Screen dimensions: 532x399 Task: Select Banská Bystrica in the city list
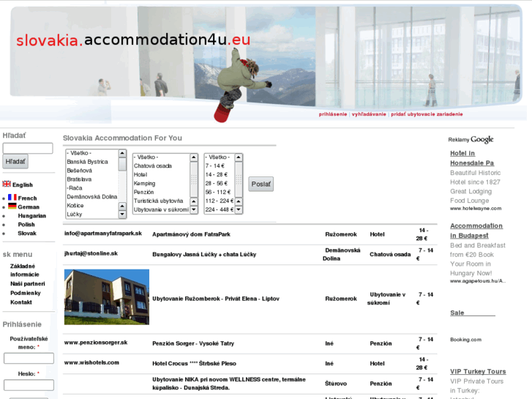87,162
